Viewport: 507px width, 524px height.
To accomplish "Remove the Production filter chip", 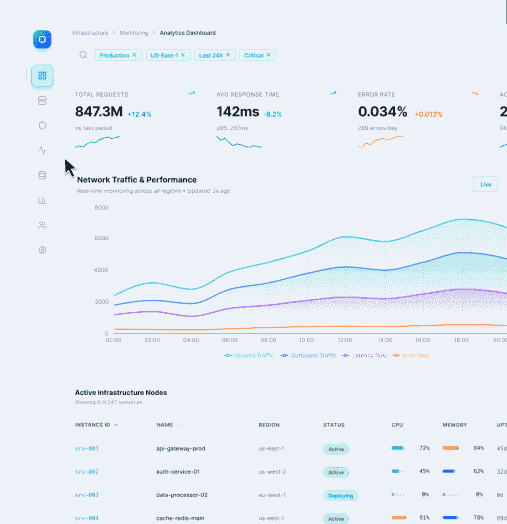I will point(134,55).
